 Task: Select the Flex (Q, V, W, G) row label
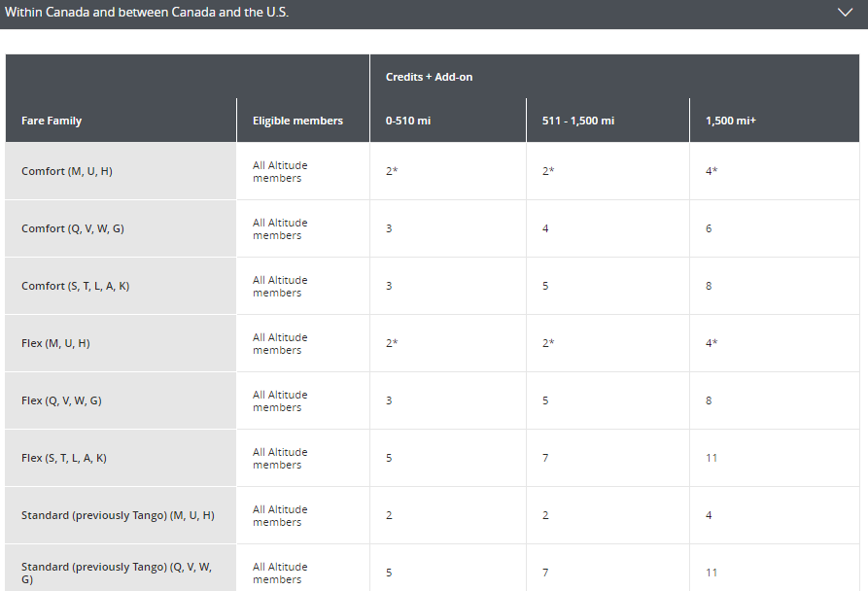(x=61, y=400)
